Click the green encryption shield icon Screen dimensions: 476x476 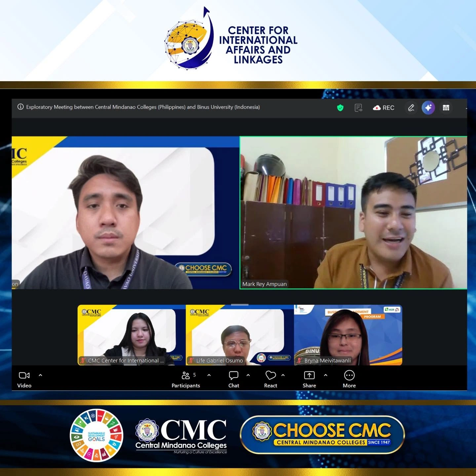340,108
